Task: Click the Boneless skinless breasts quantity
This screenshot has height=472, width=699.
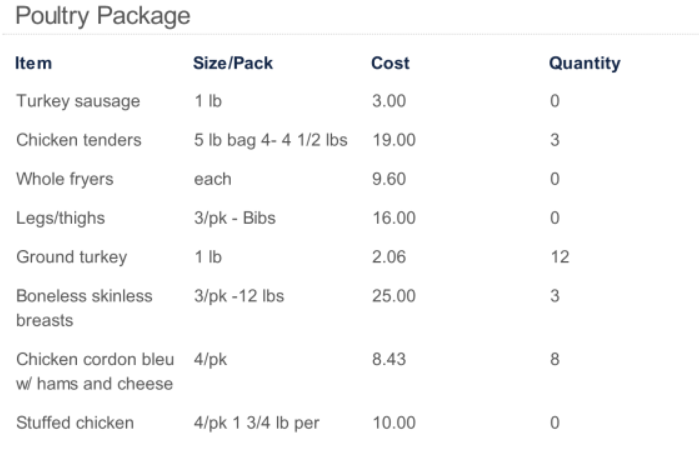Action: 555,296
